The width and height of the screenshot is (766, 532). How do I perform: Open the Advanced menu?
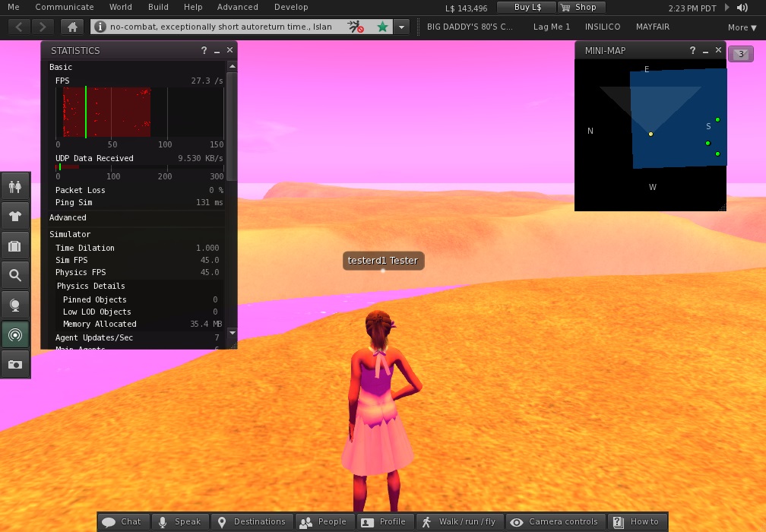[x=237, y=7]
